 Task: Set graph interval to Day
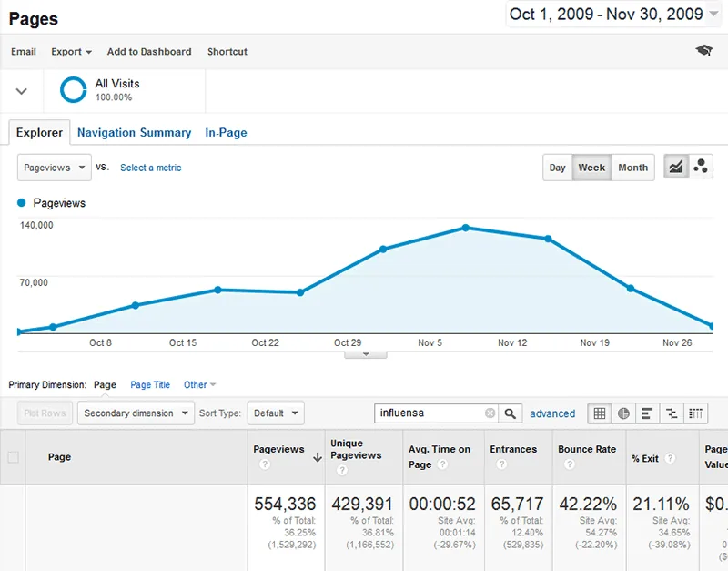coord(557,168)
